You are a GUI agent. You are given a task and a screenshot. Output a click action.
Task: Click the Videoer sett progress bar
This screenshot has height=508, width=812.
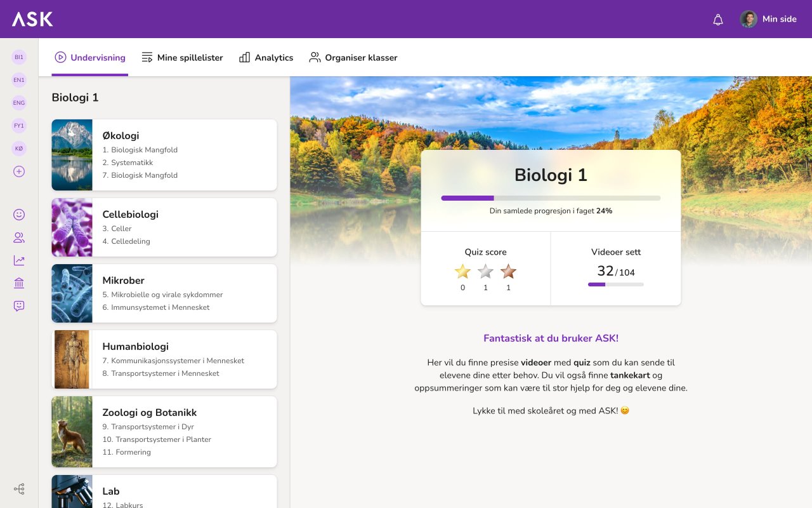coord(616,284)
